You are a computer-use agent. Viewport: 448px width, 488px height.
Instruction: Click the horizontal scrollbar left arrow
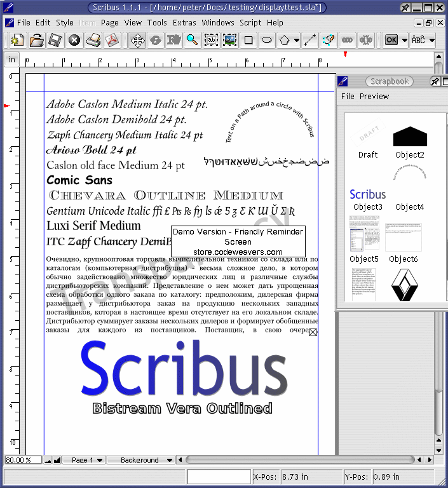tap(180, 459)
